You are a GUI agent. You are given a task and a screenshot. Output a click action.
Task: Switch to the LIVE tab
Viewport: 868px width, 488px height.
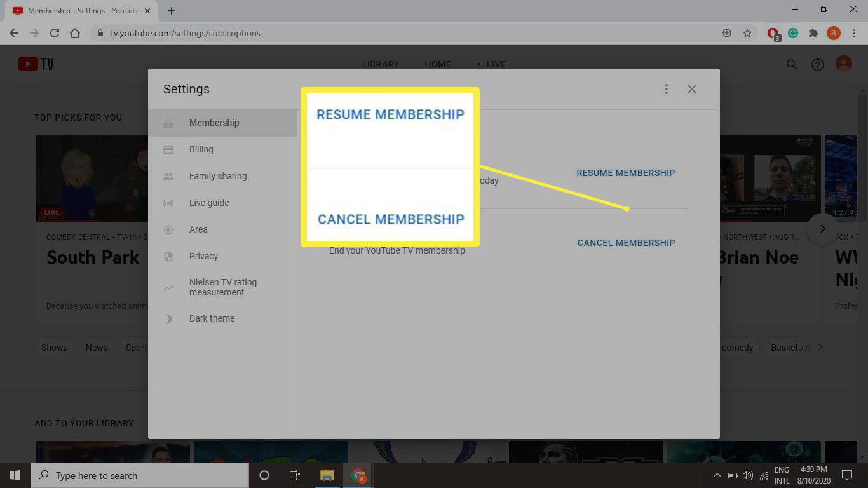coord(496,64)
